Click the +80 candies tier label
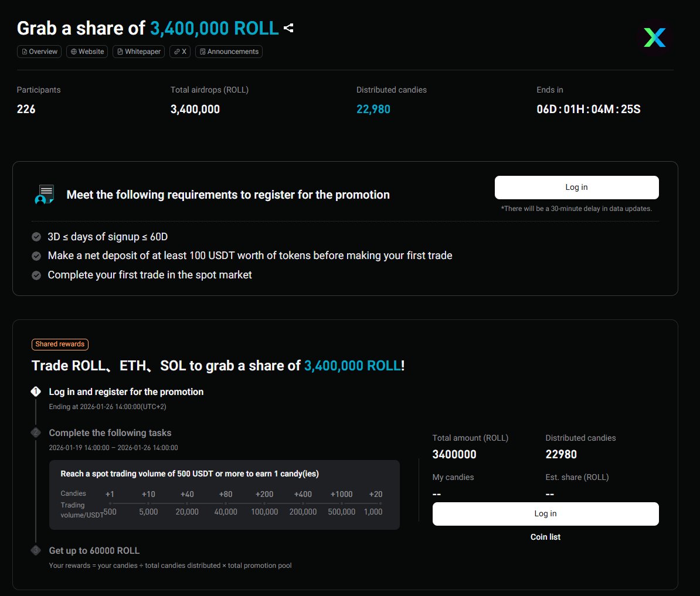 pyautogui.click(x=226, y=494)
